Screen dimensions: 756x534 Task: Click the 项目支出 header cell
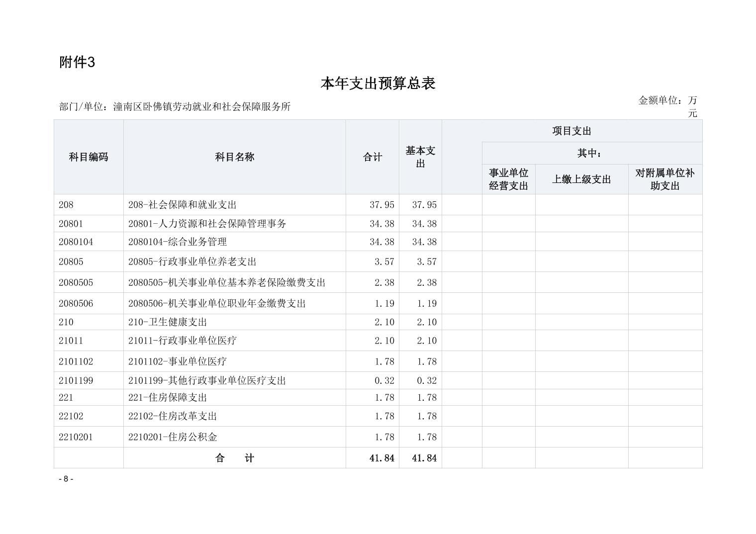click(x=572, y=131)
